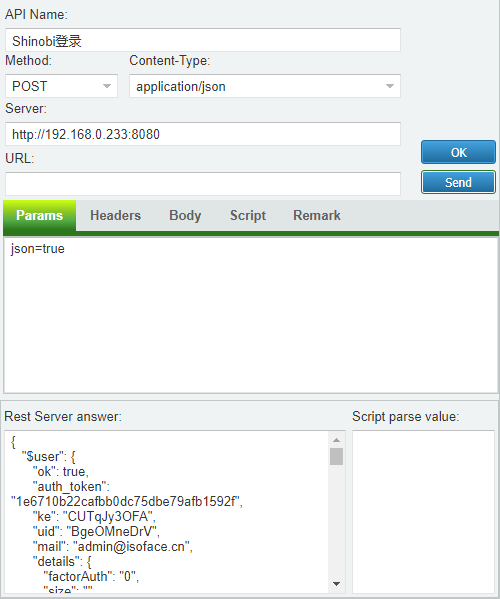Click the Script parse value box
500x599 pixels.
pos(423,512)
